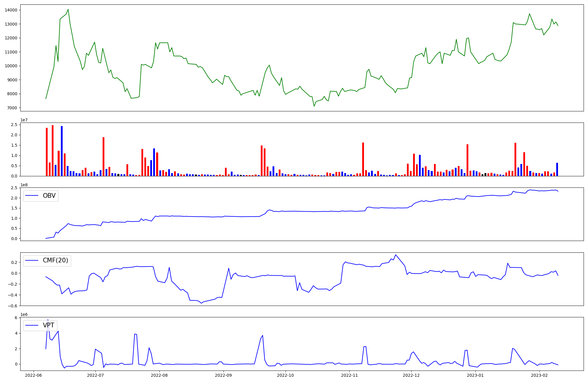The height and width of the screenshot is (382, 588).
Task: Click the 7000 price axis tick label
Action: (x=12, y=108)
